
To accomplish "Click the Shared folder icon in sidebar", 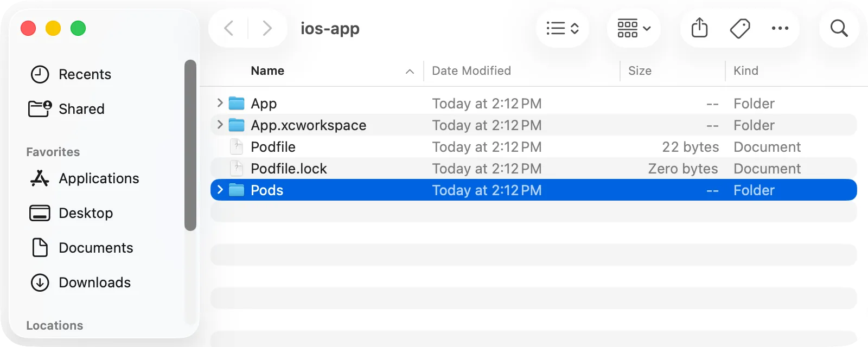I will (40, 108).
